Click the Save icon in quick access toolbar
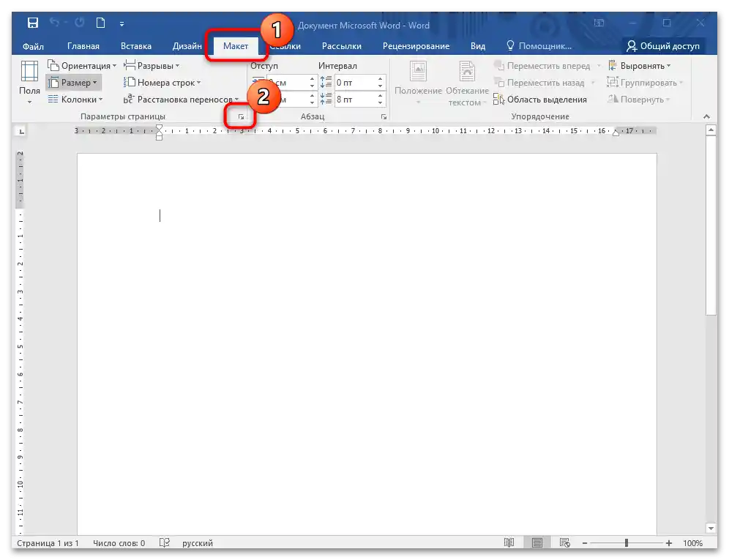Screen dimensions: 729x560 tap(32, 23)
